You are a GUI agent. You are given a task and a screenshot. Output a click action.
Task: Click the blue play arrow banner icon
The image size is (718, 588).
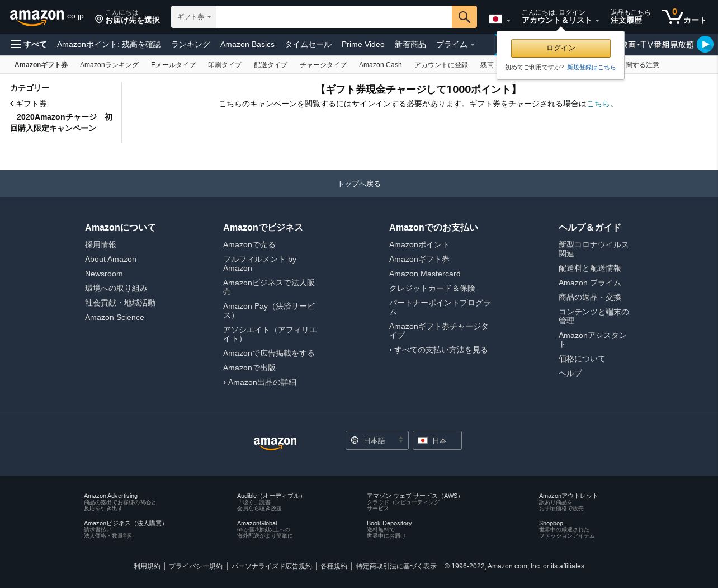pyautogui.click(x=705, y=44)
